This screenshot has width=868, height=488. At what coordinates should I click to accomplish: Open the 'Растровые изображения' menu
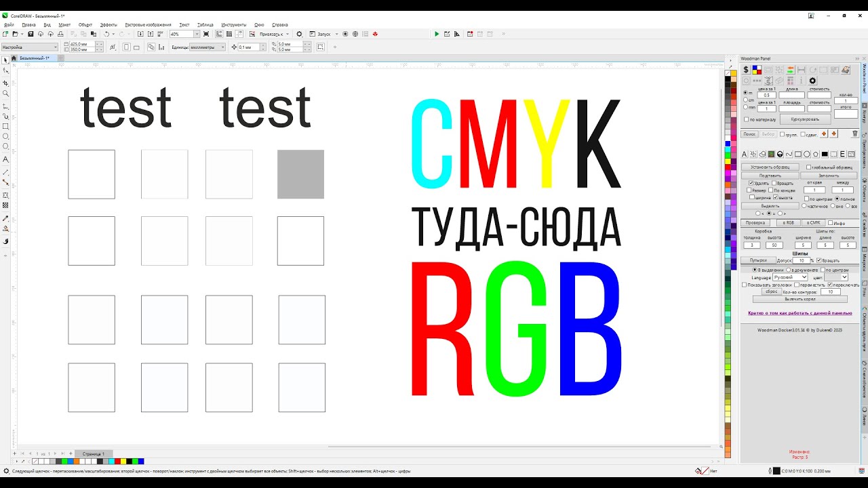[149, 24]
